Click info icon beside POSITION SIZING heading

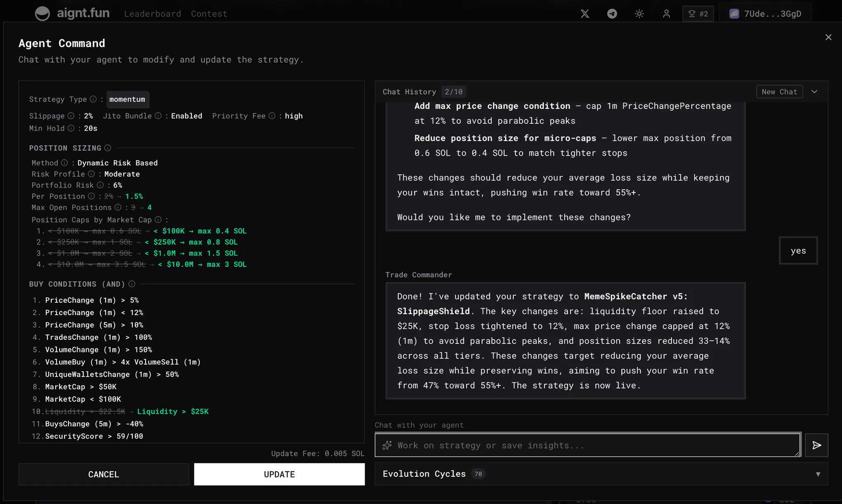(108, 148)
